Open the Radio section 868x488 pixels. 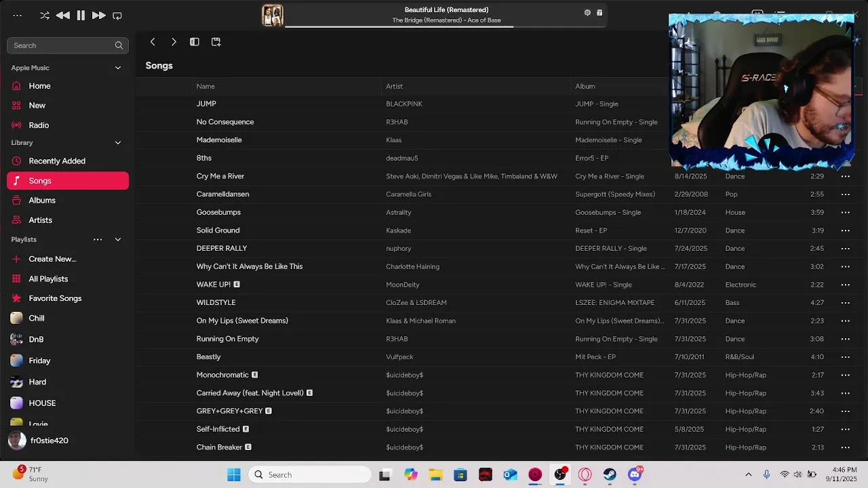pos(67,125)
